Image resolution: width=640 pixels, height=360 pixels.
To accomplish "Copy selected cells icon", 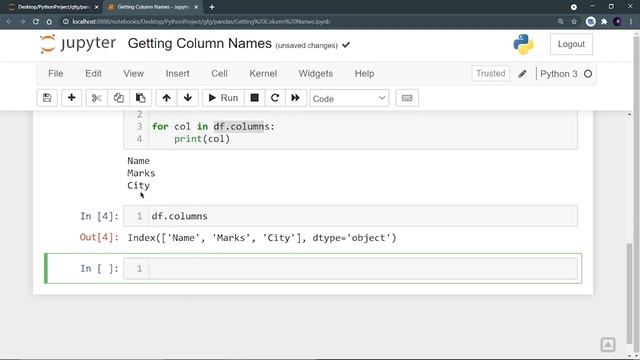I will coord(118,98).
